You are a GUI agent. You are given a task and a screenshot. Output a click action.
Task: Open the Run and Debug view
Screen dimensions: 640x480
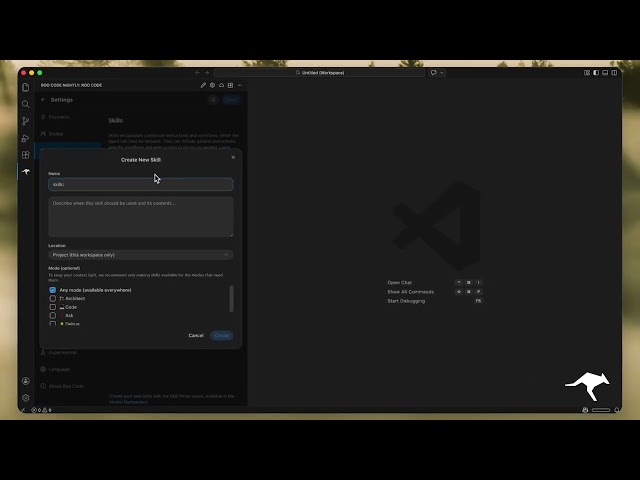coord(26,138)
